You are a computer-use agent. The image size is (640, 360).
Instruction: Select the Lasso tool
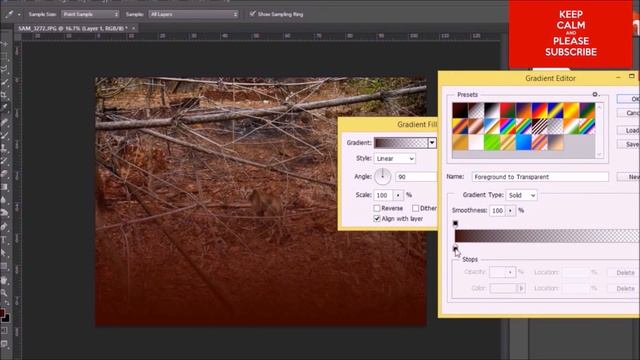coord(4,69)
